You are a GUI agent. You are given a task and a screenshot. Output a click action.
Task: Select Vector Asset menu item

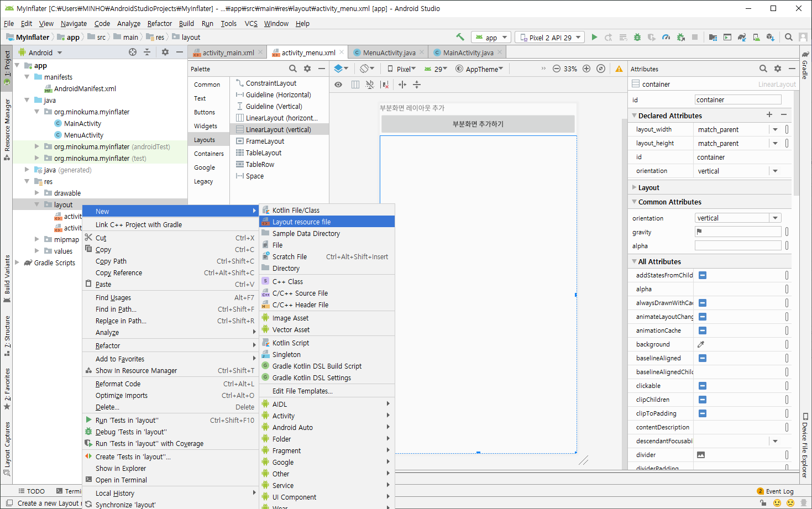327,329
